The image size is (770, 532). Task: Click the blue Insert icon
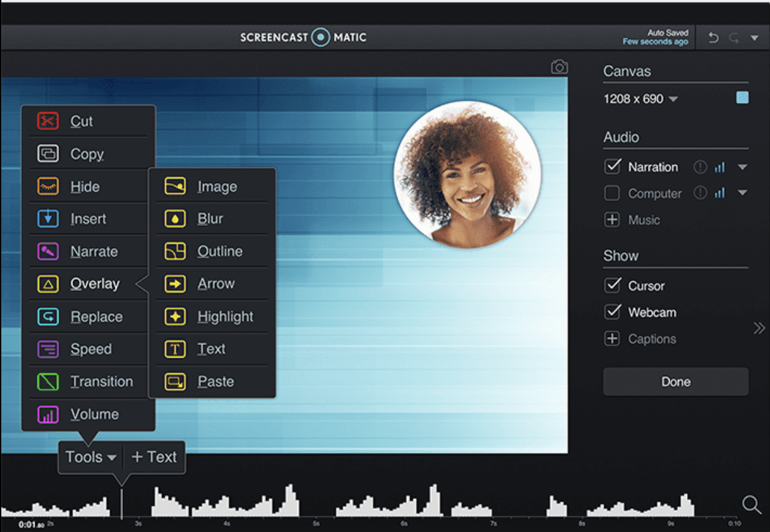48,218
